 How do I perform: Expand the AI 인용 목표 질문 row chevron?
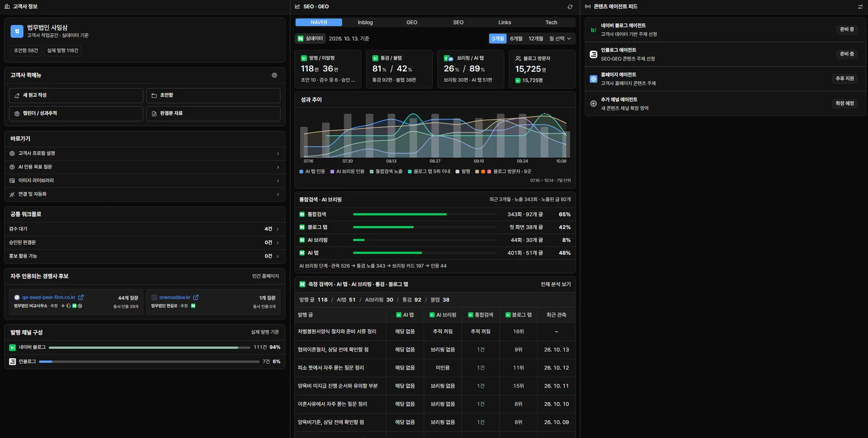tap(278, 168)
